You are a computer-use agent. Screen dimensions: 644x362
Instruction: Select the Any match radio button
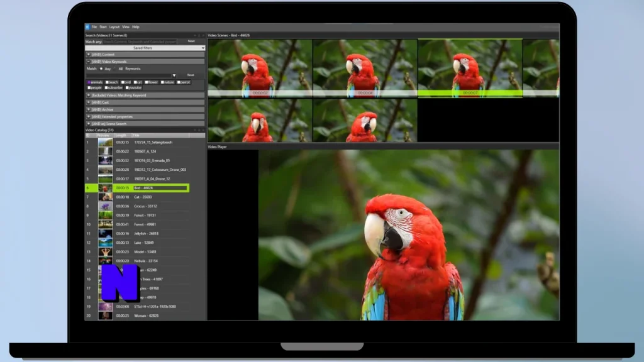click(x=101, y=69)
